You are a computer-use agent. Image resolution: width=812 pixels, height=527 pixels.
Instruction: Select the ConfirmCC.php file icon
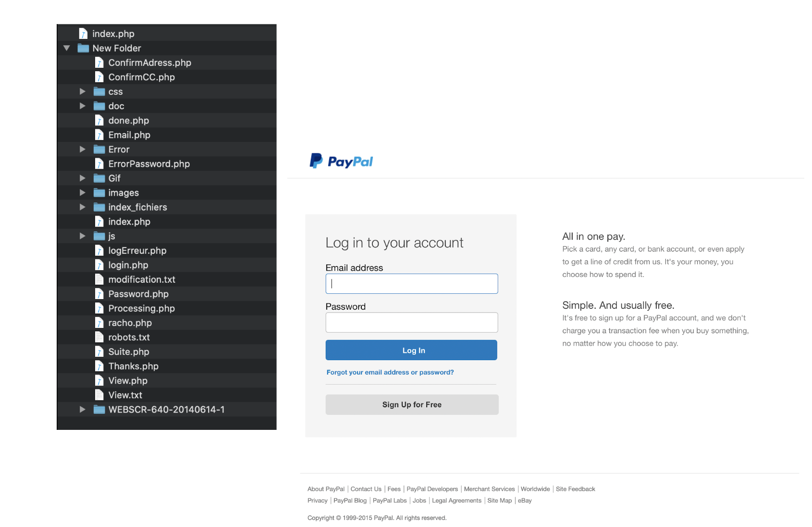pyautogui.click(x=99, y=77)
